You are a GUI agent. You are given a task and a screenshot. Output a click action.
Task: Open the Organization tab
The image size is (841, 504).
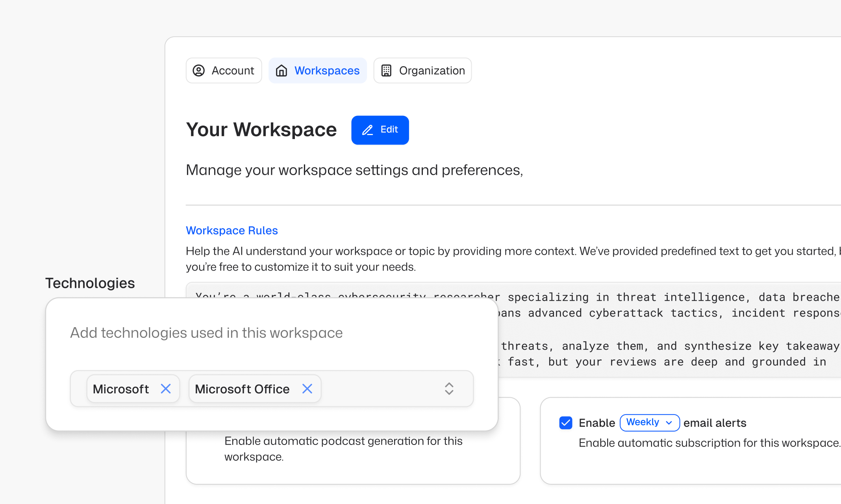432,70
